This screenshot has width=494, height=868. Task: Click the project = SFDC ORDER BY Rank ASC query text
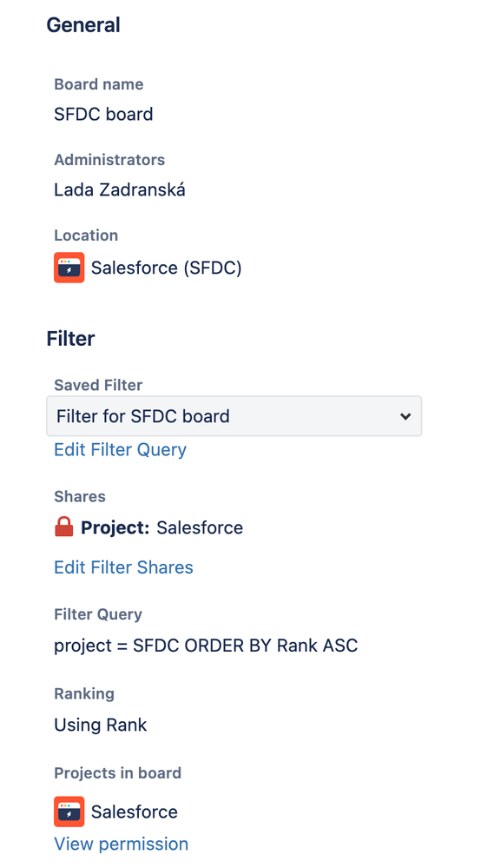click(x=206, y=646)
